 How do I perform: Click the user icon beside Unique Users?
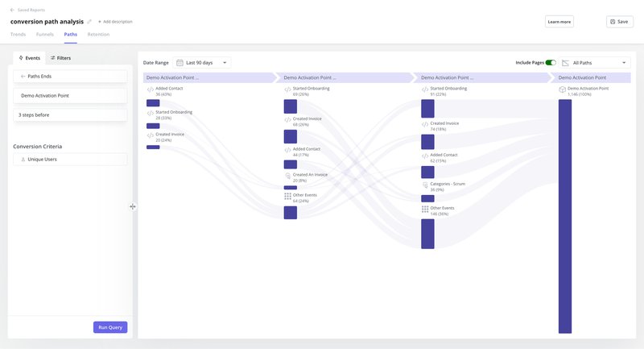23,160
